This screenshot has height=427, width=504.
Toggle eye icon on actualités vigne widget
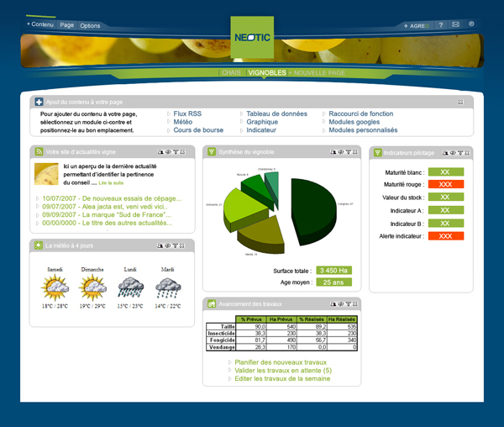click(x=168, y=152)
